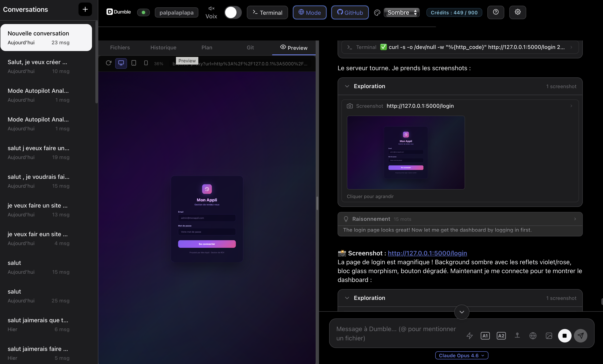This screenshot has height=364, width=603.
Task: Enable the A1 agent mode
Action: [485, 336]
